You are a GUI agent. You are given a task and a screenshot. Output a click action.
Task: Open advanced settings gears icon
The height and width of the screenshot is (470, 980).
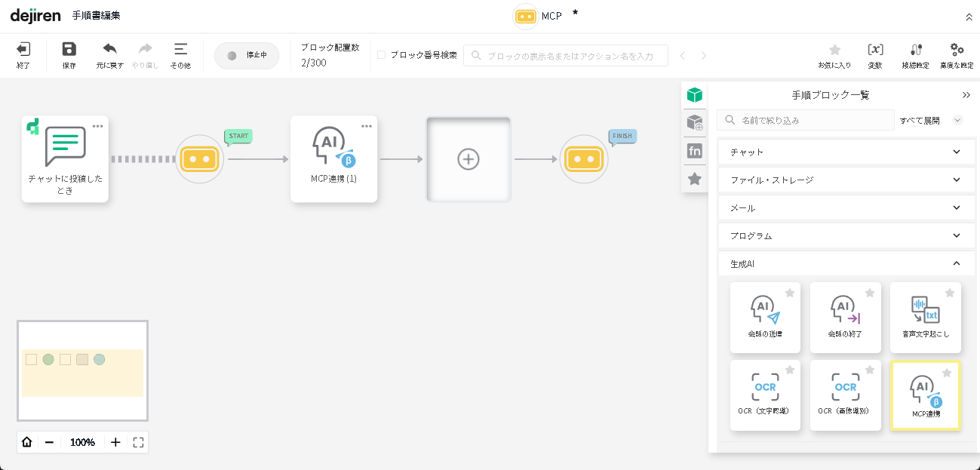[957, 50]
